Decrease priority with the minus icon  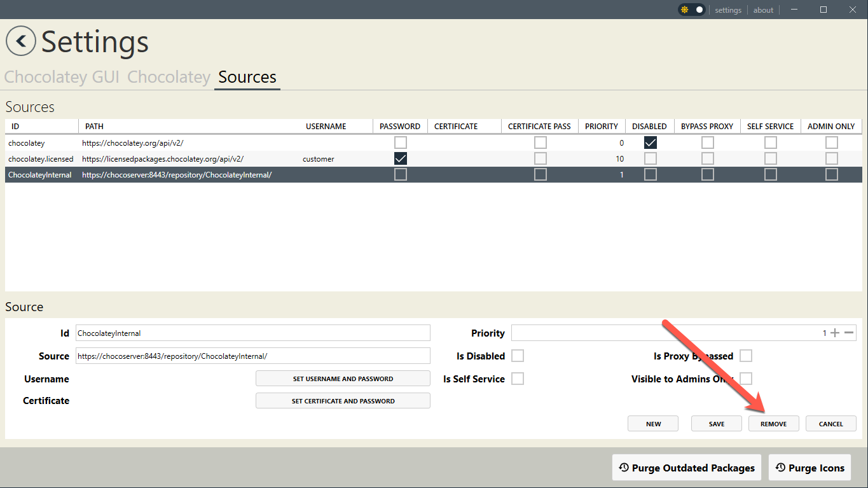click(x=849, y=333)
